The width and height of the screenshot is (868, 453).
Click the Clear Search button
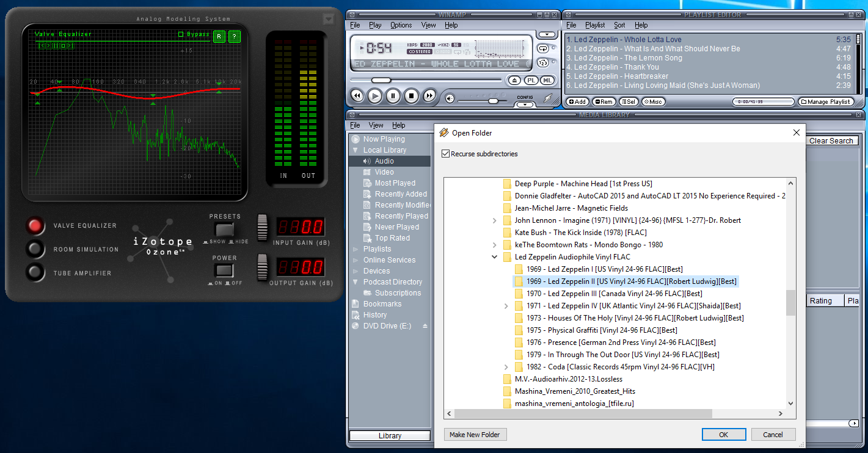831,141
